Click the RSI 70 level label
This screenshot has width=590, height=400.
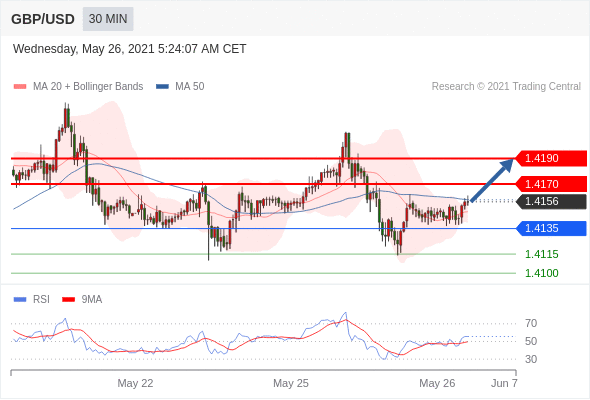pos(531,323)
